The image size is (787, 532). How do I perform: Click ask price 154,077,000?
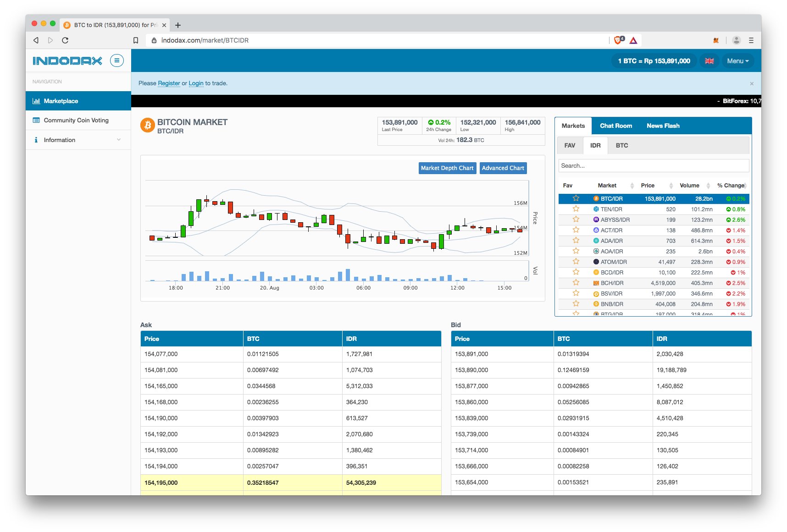pos(161,354)
